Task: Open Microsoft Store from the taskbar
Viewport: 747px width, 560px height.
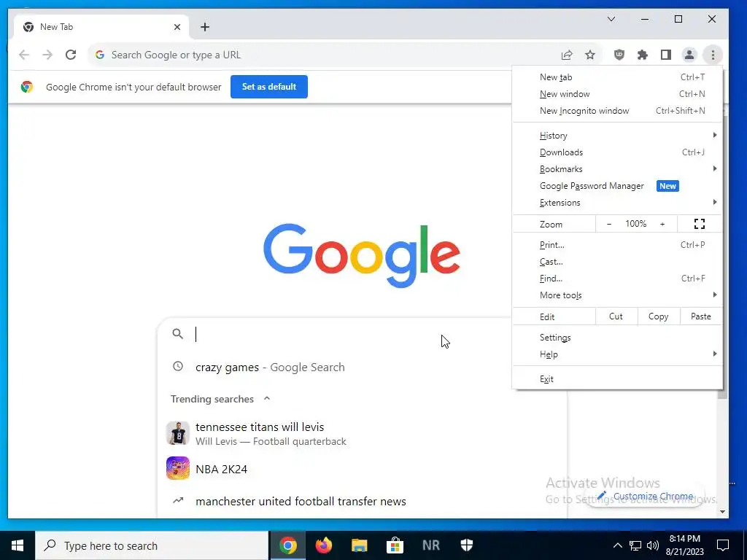Action: (x=395, y=545)
